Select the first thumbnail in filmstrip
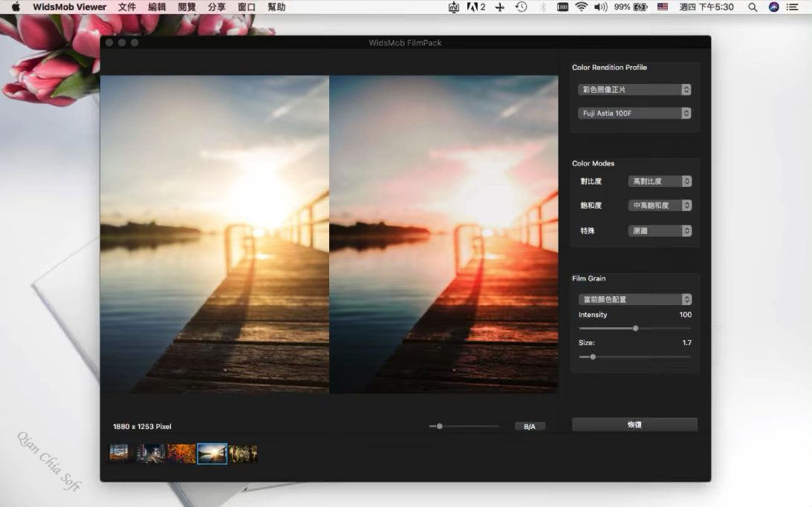This screenshot has width=812, height=507. [x=119, y=454]
